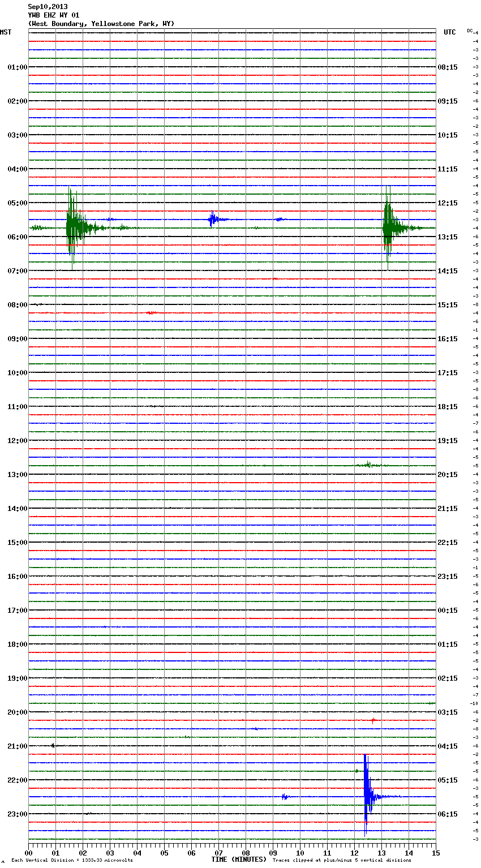Click the 08:15 UTC row label

[448, 67]
